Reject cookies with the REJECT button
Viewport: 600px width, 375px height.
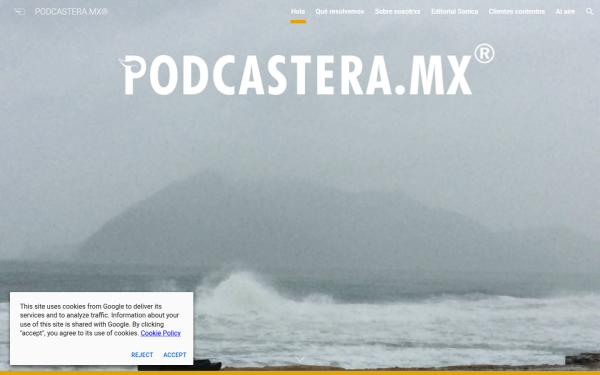coord(142,355)
